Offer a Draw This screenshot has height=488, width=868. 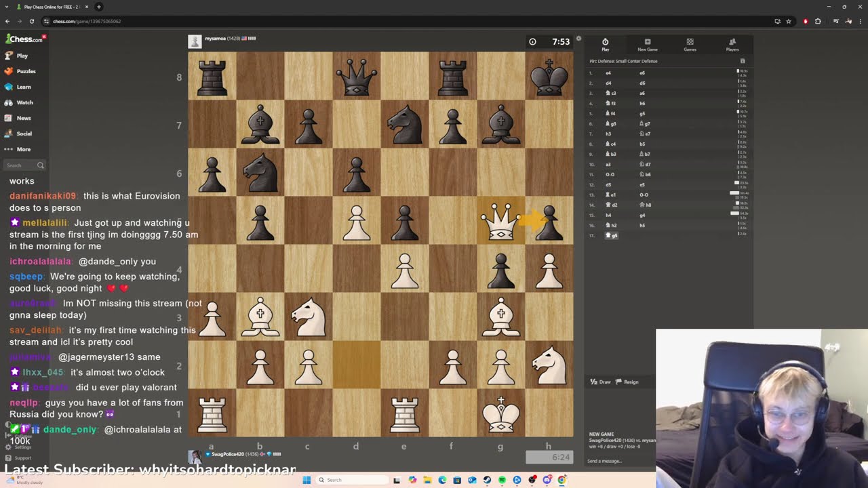pos(601,382)
